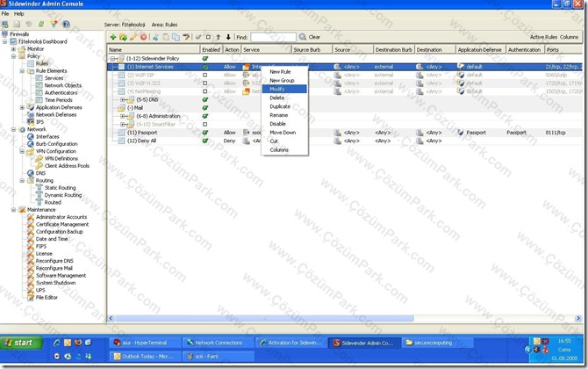Click the pencil Modify toolbar icon
This screenshot has height=369, width=588.
133,37
